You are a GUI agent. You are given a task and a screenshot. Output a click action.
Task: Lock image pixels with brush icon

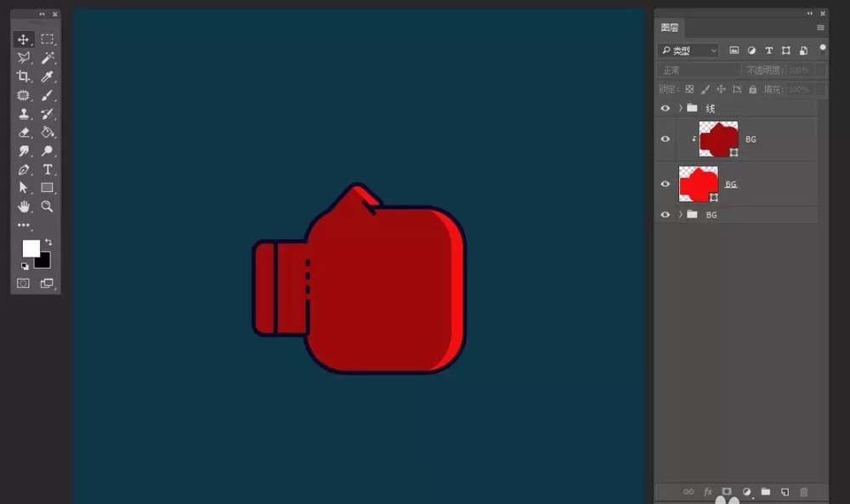coord(705,89)
